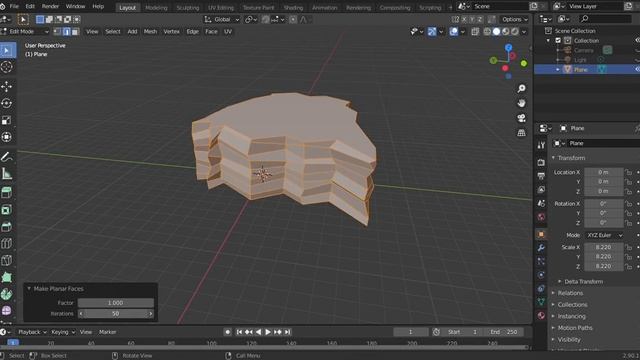Open the Tool properties tab icon
The height and width of the screenshot is (360, 640).
tap(541, 145)
